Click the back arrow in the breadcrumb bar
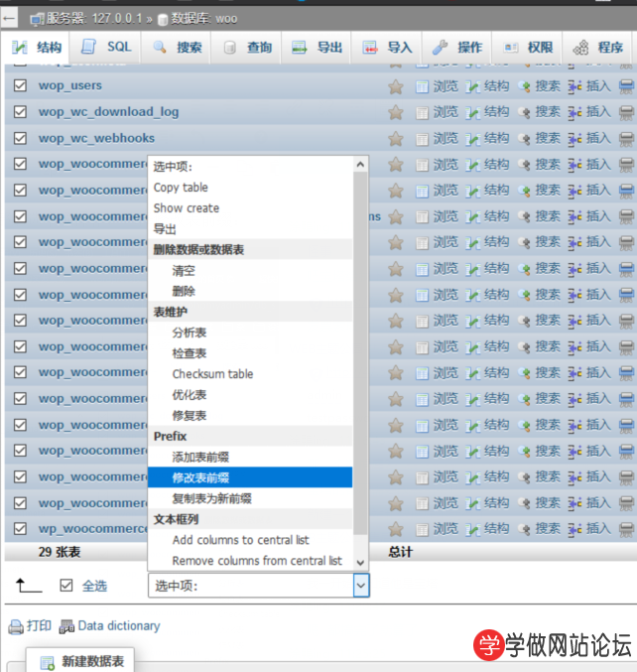The image size is (637, 672). [x=10, y=18]
